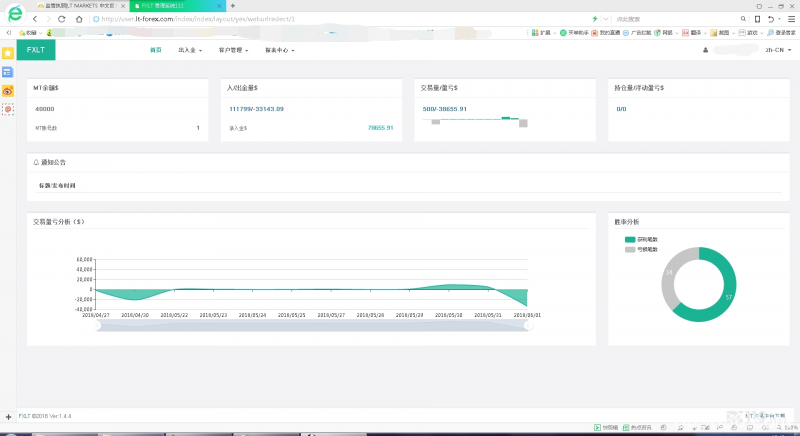
Task: Click the small profit bar chart in 交易量/盈亏 card
Action: pyautogui.click(x=475, y=121)
